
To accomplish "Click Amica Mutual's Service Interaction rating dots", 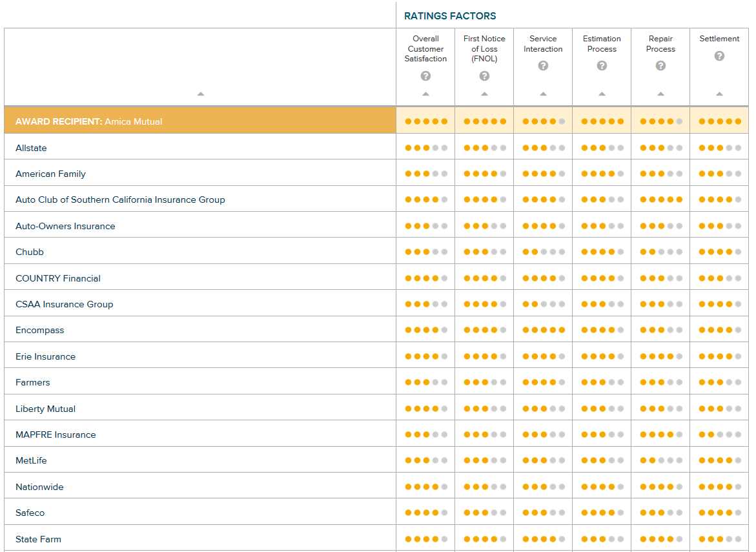I will pyautogui.click(x=544, y=121).
